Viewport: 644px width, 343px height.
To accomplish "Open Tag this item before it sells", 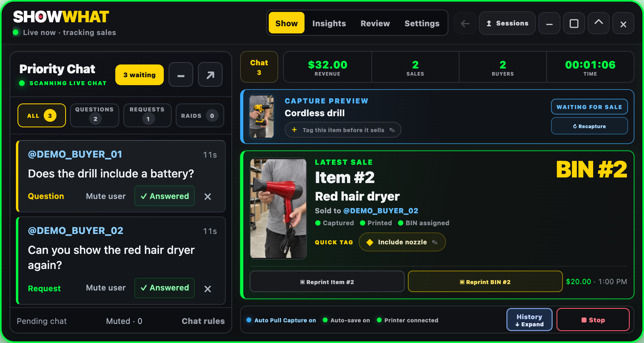I will coord(343,130).
